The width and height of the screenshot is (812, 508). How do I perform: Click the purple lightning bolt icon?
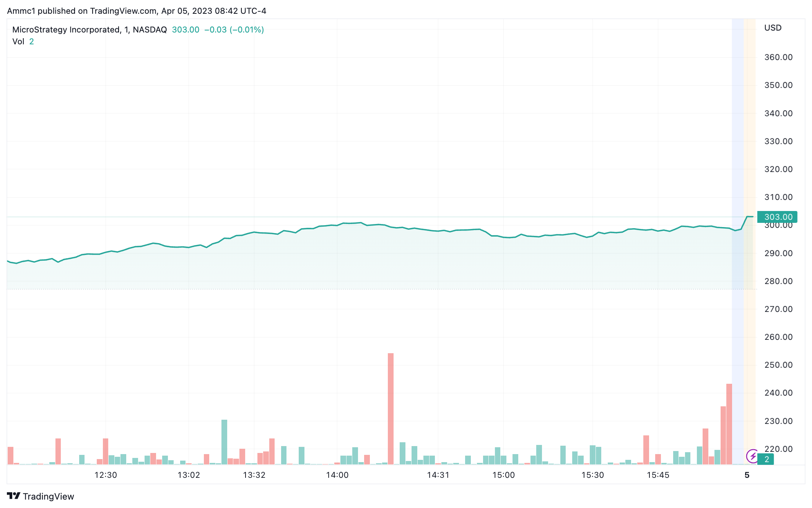752,456
